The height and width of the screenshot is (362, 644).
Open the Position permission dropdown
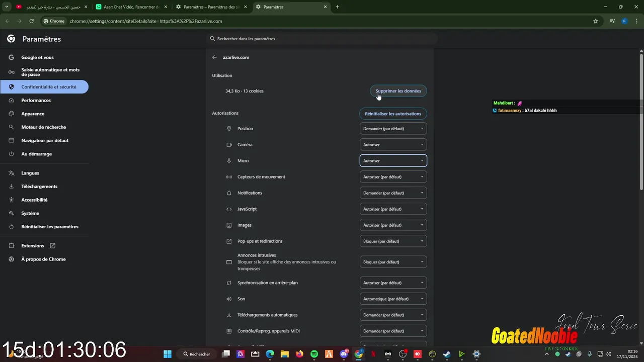(393, 129)
